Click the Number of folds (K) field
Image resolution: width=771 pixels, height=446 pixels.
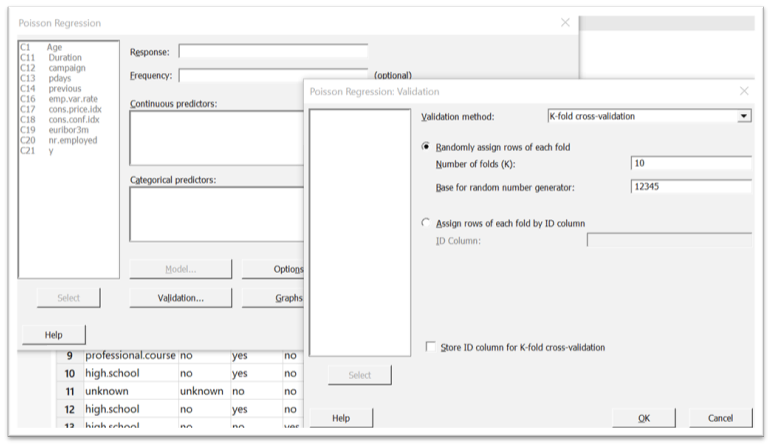(691, 163)
